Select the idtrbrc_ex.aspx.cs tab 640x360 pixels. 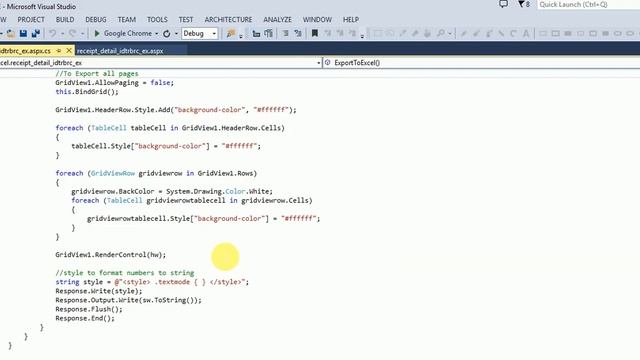(25, 51)
